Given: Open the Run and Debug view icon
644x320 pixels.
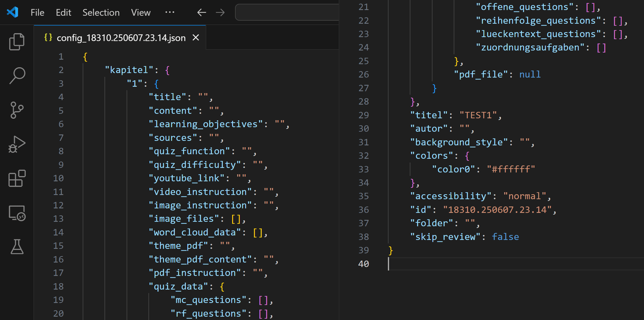Looking at the screenshot, I should [x=17, y=144].
